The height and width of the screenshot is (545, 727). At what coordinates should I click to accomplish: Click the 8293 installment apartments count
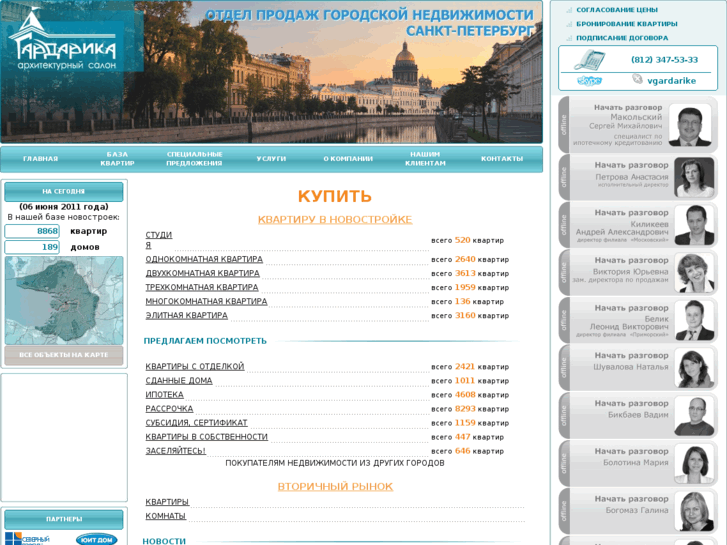(465, 409)
